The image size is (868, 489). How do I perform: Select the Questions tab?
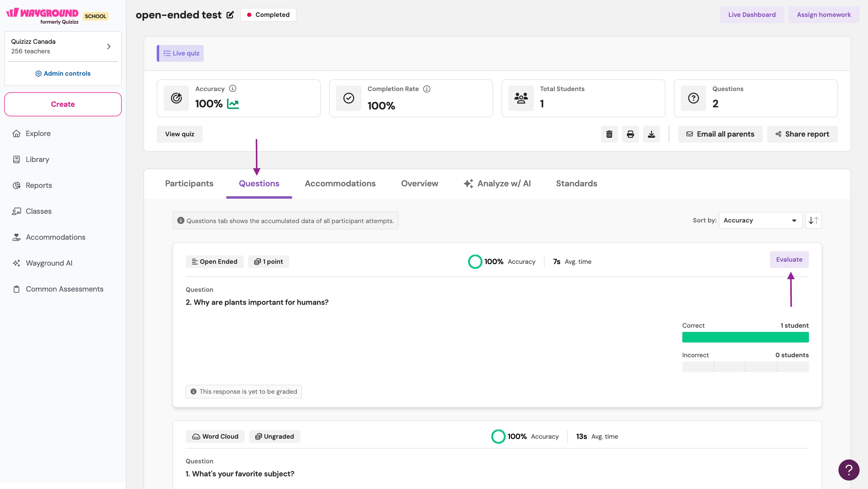(259, 184)
